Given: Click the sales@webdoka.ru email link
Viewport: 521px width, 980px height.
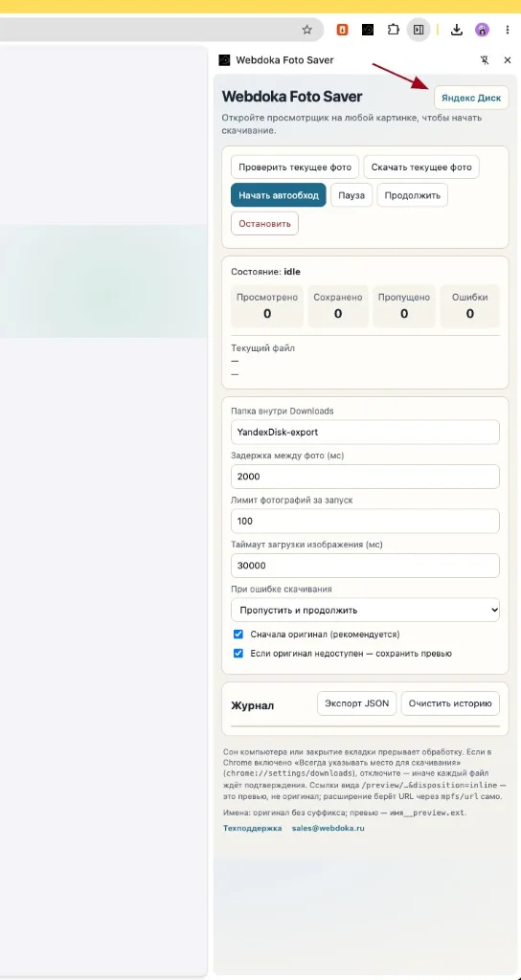Looking at the screenshot, I should tap(328, 828).
